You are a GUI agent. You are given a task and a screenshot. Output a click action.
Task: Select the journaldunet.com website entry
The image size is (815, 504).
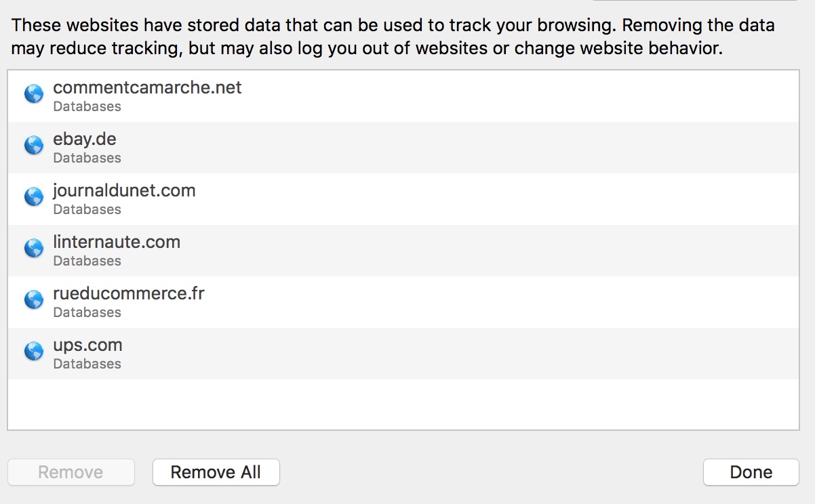[403, 199]
